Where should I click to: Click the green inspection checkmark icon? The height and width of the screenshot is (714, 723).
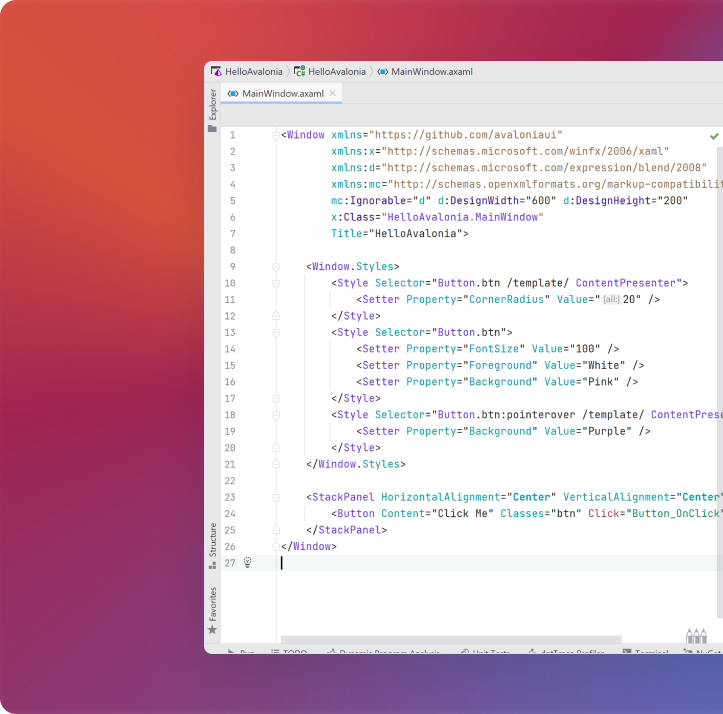pyautogui.click(x=714, y=136)
